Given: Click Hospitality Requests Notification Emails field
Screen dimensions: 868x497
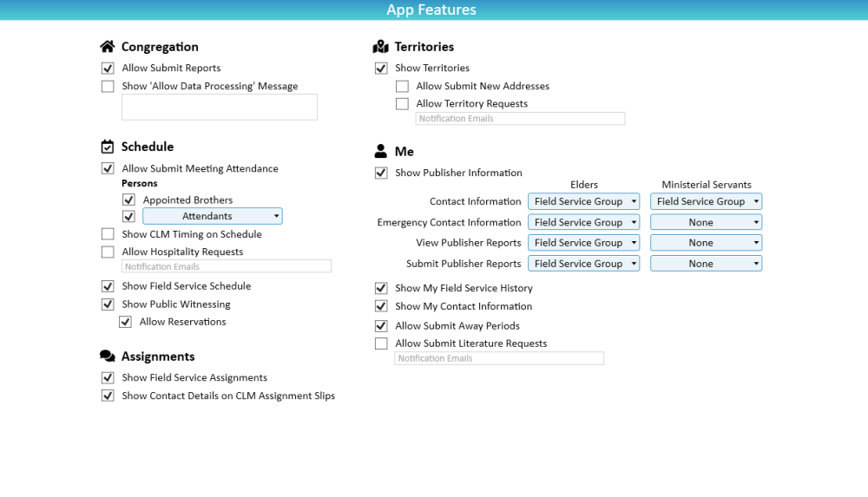Looking at the screenshot, I should (x=227, y=267).
